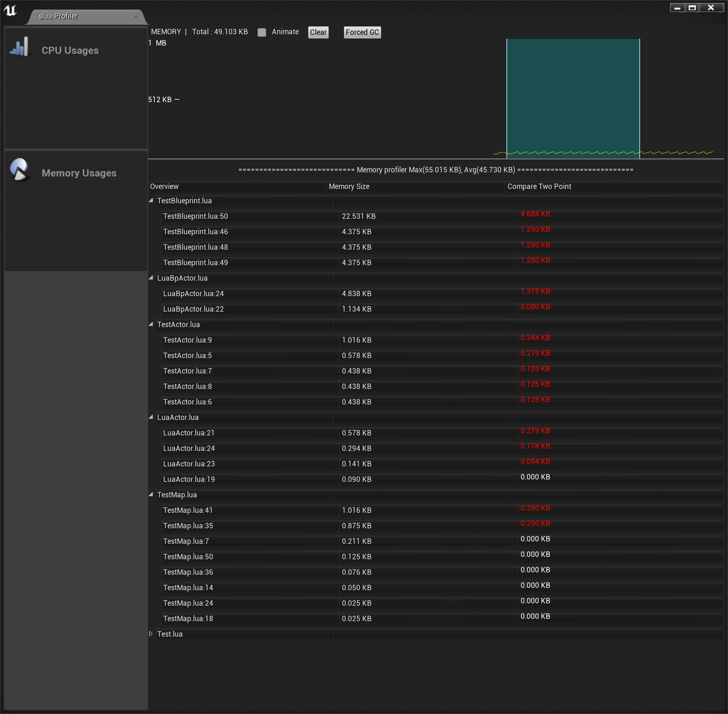Click the Compare Two Point column header
728x714 pixels.
(x=539, y=186)
